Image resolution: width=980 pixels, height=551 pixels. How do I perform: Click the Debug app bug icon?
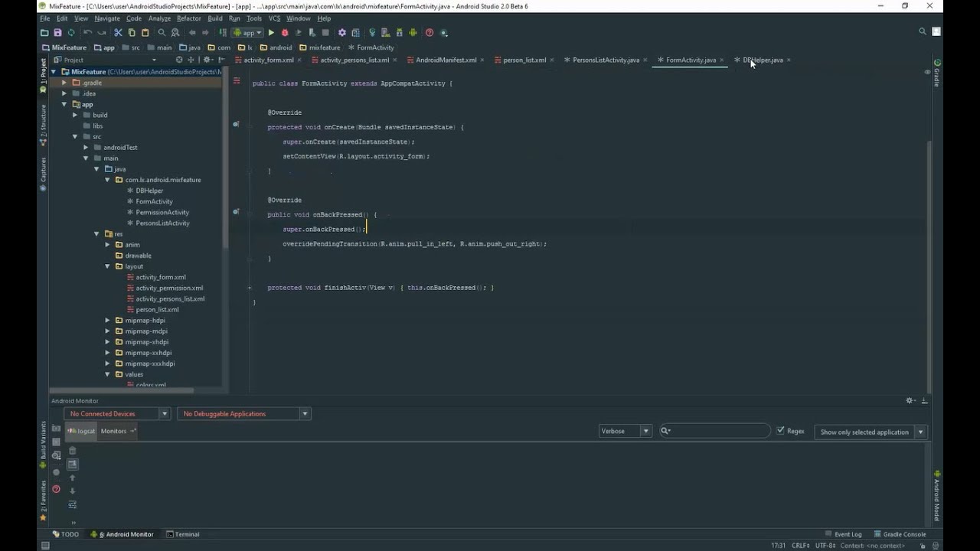[285, 33]
